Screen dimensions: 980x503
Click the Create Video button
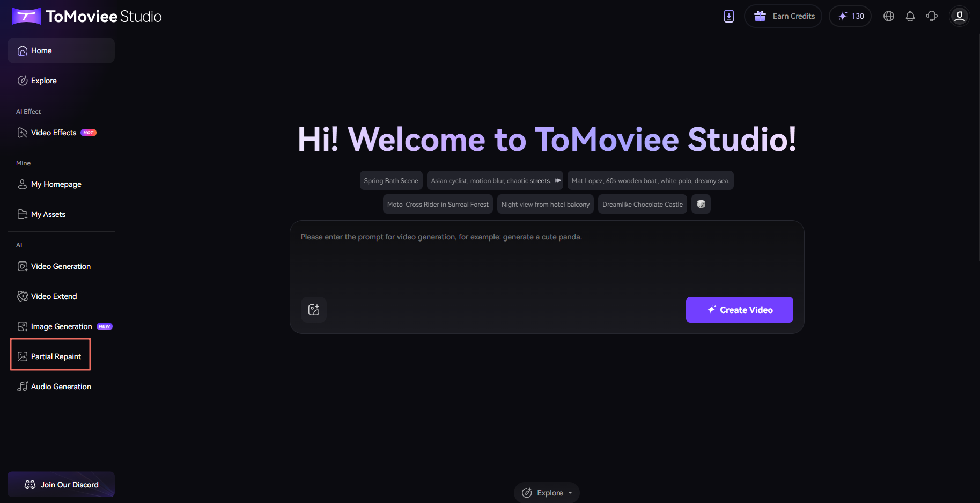[x=739, y=310]
